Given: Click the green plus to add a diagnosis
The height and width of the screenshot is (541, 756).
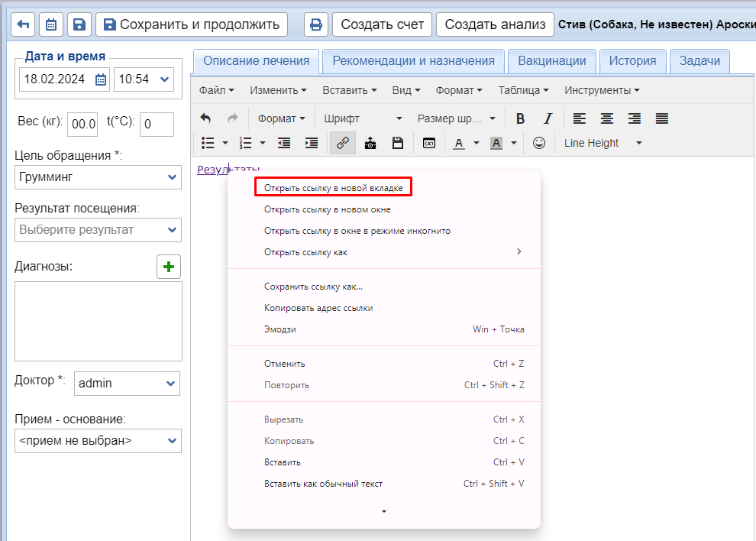Looking at the screenshot, I should [169, 267].
